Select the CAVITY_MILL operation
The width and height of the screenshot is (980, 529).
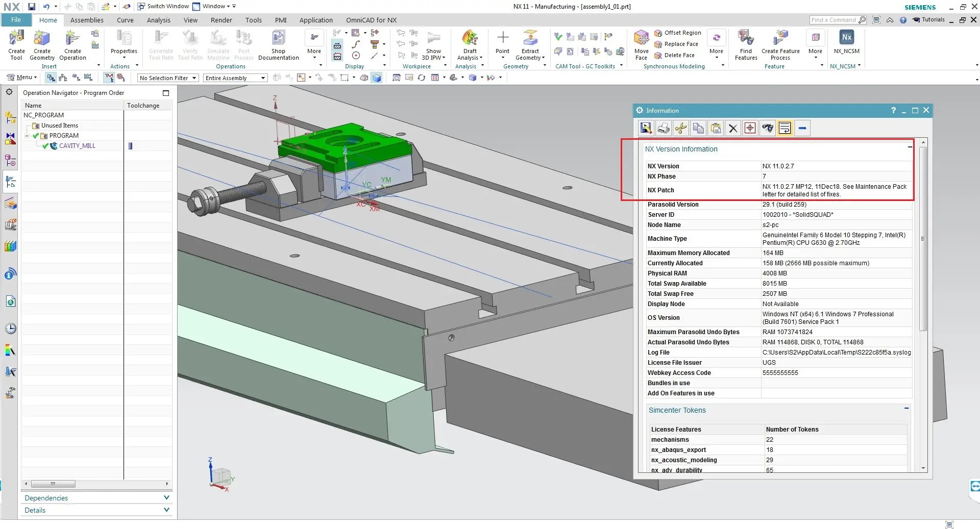(77, 146)
